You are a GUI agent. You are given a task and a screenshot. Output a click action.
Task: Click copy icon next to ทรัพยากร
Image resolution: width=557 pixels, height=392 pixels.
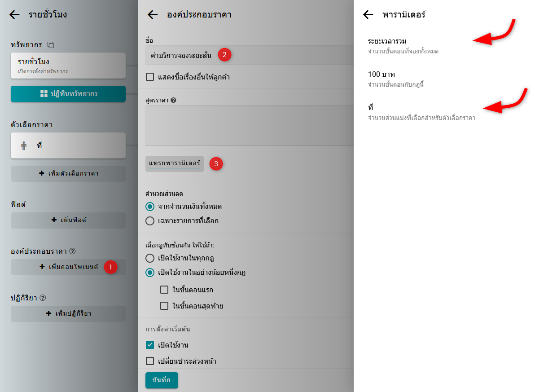(x=51, y=45)
